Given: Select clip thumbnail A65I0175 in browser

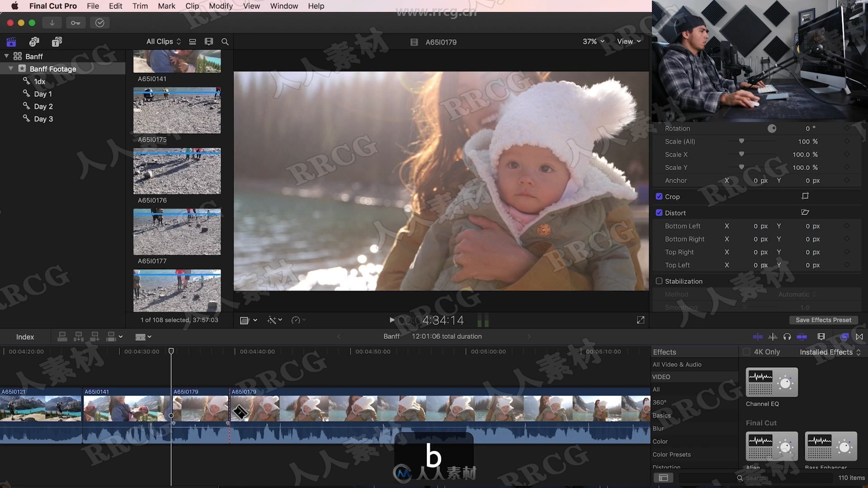Looking at the screenshot, I should point(177,110).
